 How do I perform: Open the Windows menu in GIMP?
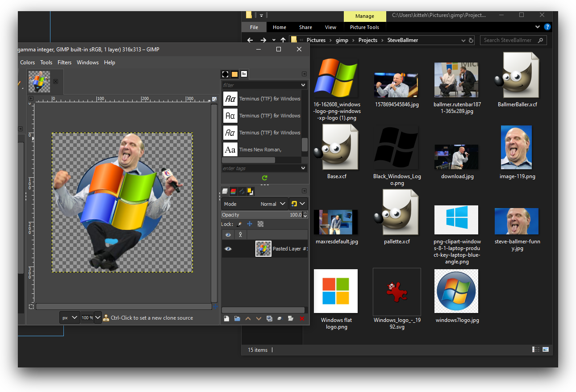click(88, 63)
